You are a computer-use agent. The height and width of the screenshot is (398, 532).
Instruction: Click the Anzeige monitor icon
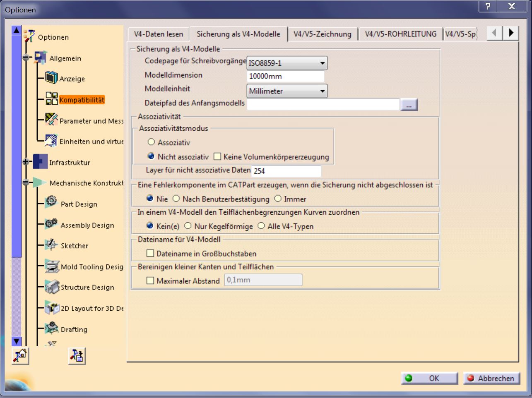coord(51,78)
